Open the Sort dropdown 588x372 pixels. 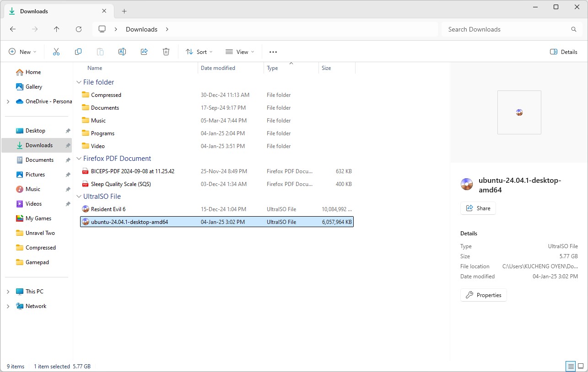point(199,52)
